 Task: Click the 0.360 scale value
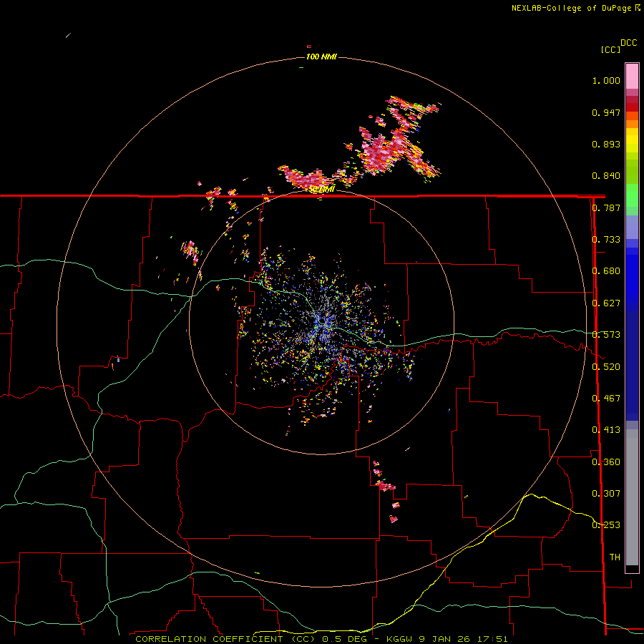click(x=606, y=462)
